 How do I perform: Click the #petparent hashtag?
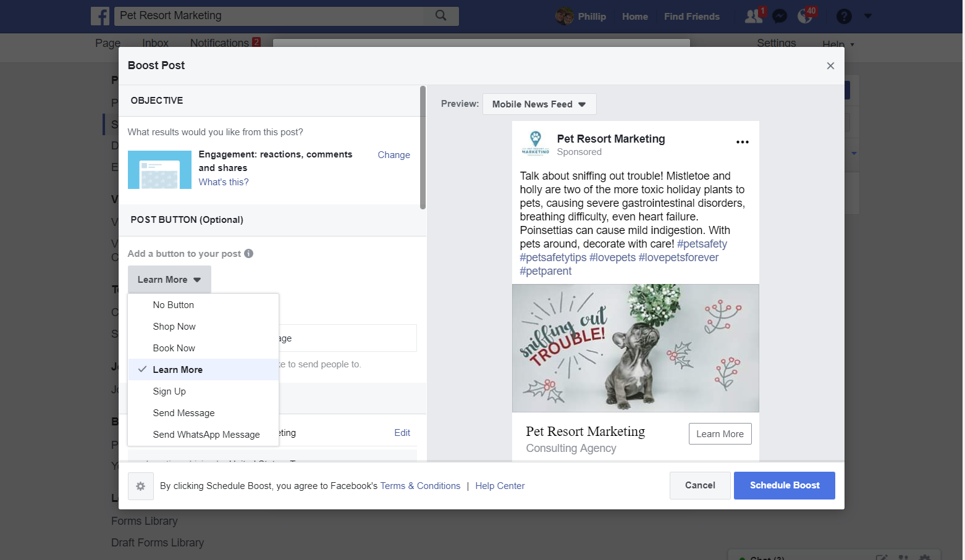click(546, 271)
